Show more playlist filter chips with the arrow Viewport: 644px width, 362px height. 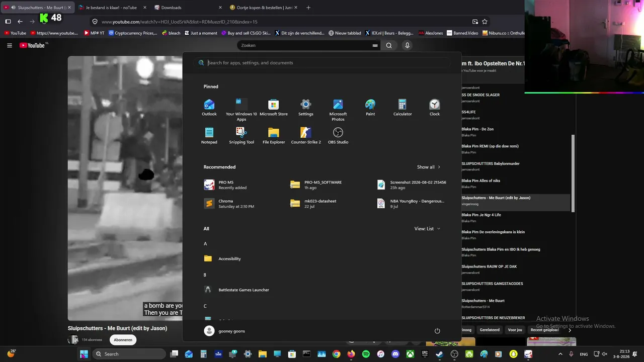[x=570, y=330]
